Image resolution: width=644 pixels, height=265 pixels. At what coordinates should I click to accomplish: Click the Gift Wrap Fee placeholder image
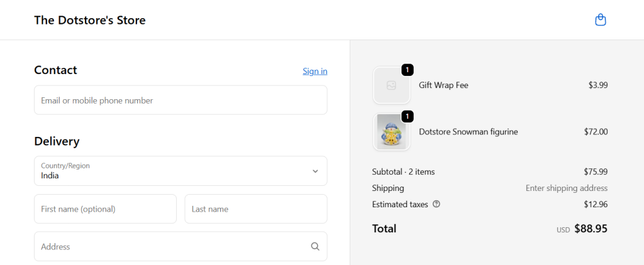click(391, 85)
